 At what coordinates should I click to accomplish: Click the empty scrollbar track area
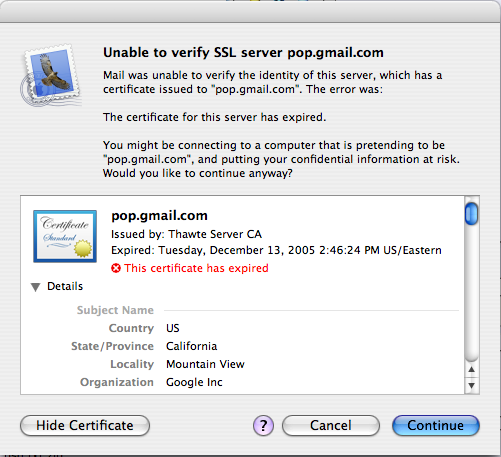click(x=471, y=293)
